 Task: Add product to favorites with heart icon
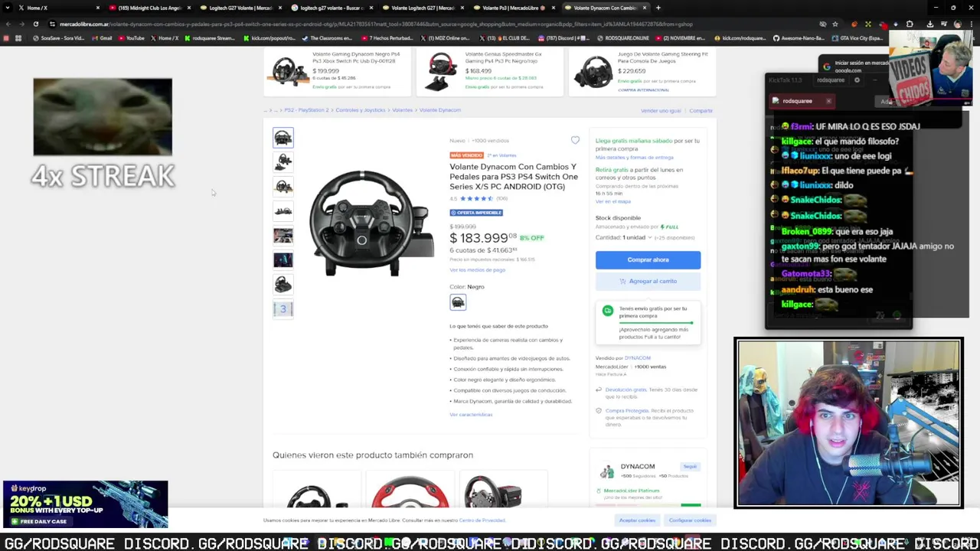tap(575, 140)
